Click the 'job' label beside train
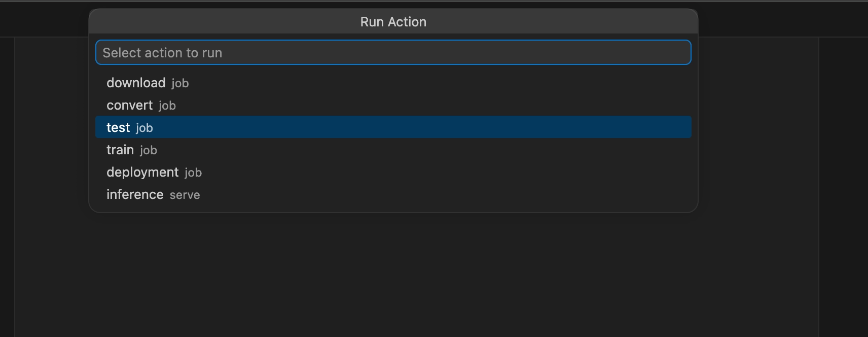868x337 pixels. (x=148, y=150)
